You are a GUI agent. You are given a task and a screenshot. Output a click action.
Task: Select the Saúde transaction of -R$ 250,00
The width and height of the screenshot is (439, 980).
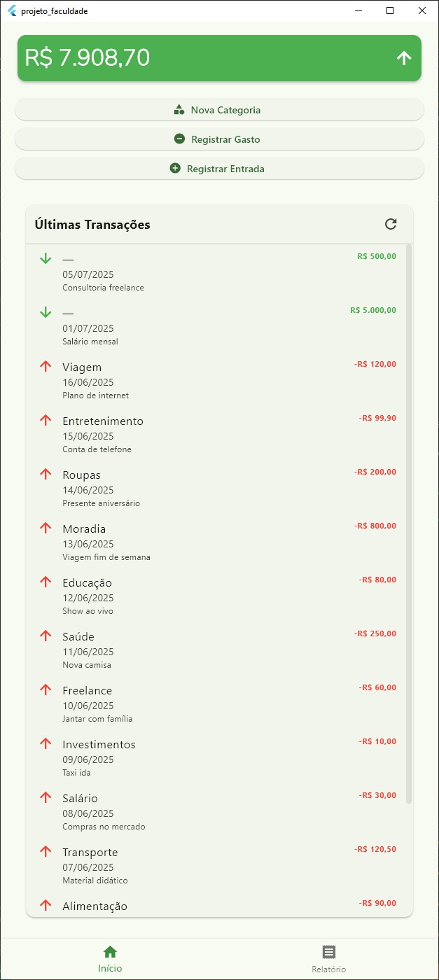pos(218,650)
